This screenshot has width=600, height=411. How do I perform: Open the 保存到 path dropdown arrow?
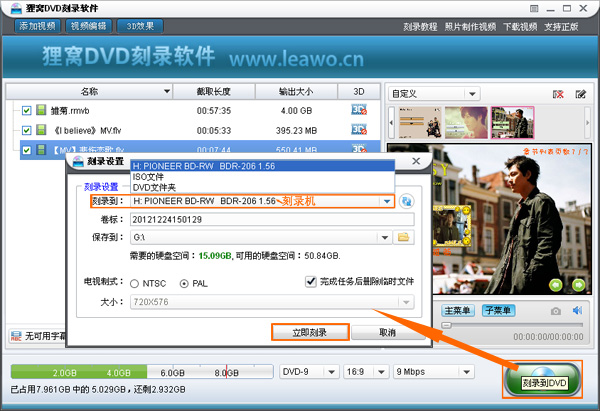(385, 237)
